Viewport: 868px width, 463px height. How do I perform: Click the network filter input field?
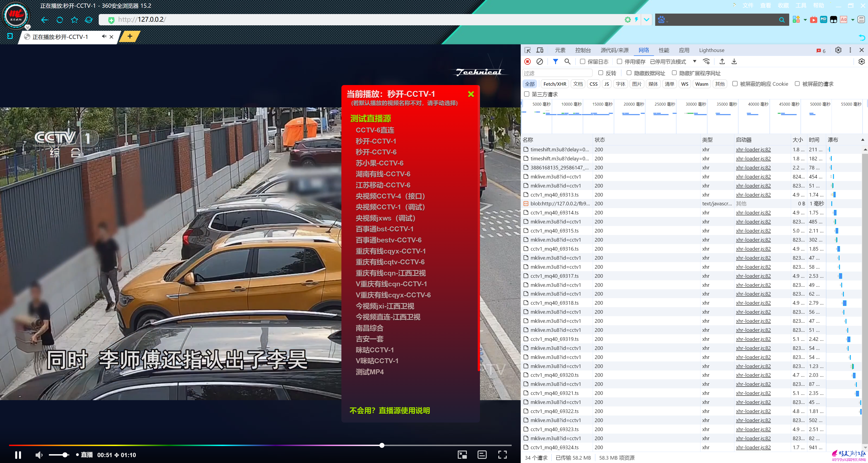(557, 73)
